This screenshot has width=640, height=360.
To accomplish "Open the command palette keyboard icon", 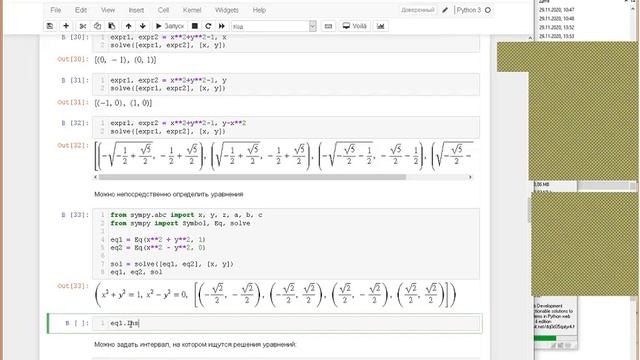I will pos(328,26).
